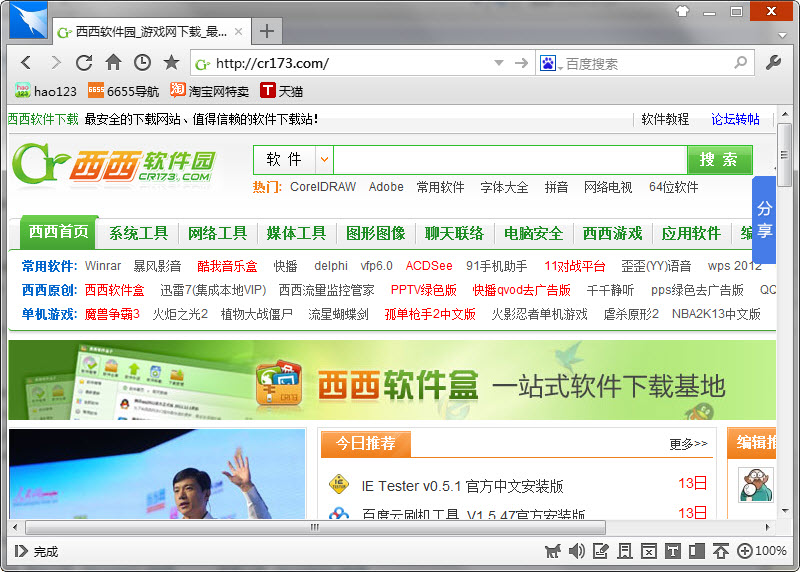Viewport: 800px width, 572px height.
Task: Reload the page with the refresh icon
Action: 84,63
